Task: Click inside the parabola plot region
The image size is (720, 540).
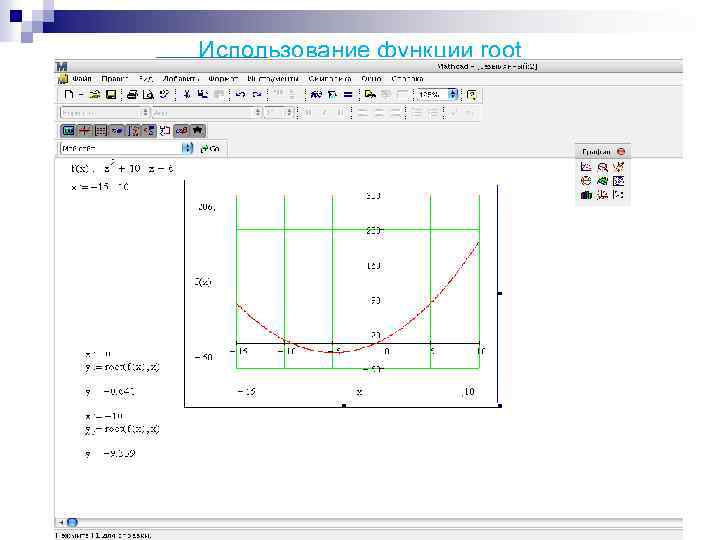Action: 358,280
